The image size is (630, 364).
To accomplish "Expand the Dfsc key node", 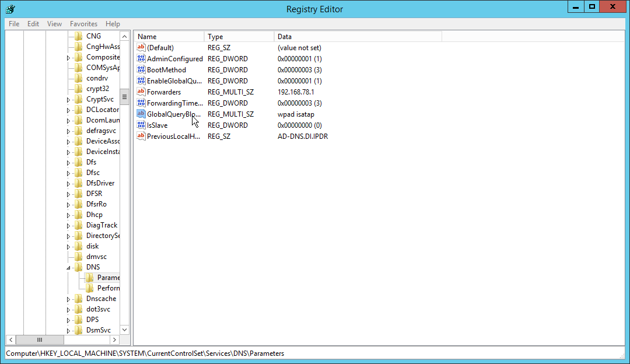I will click(68, 173).
